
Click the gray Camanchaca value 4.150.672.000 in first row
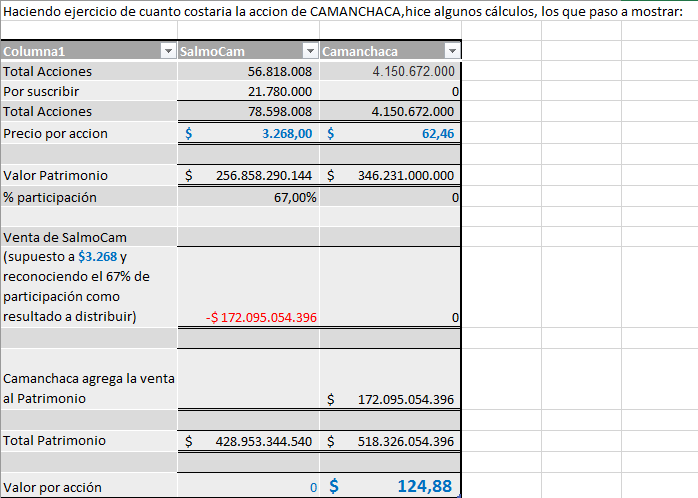coord(414,72)
